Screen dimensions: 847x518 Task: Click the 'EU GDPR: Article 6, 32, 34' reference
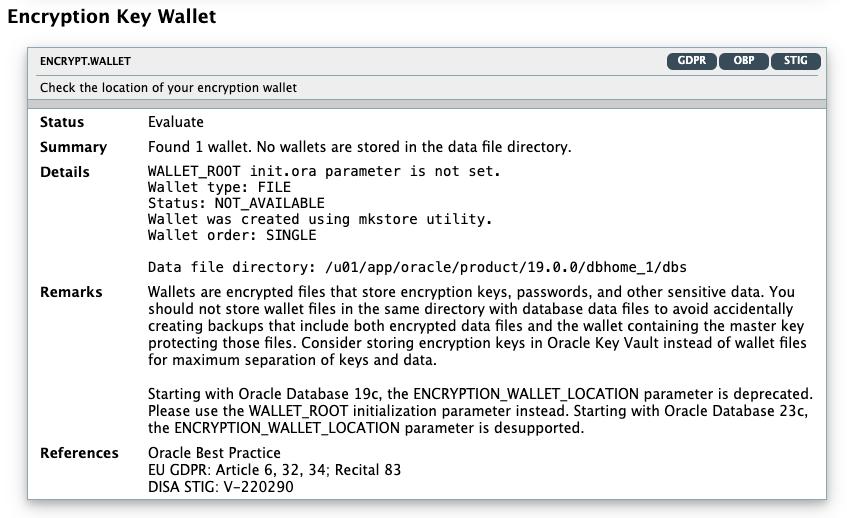coord(274,470)
